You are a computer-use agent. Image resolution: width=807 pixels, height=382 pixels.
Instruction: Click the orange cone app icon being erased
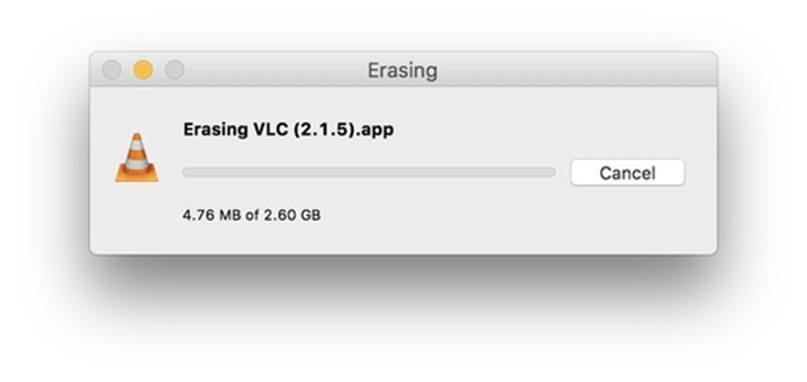[x=136, y=158]
